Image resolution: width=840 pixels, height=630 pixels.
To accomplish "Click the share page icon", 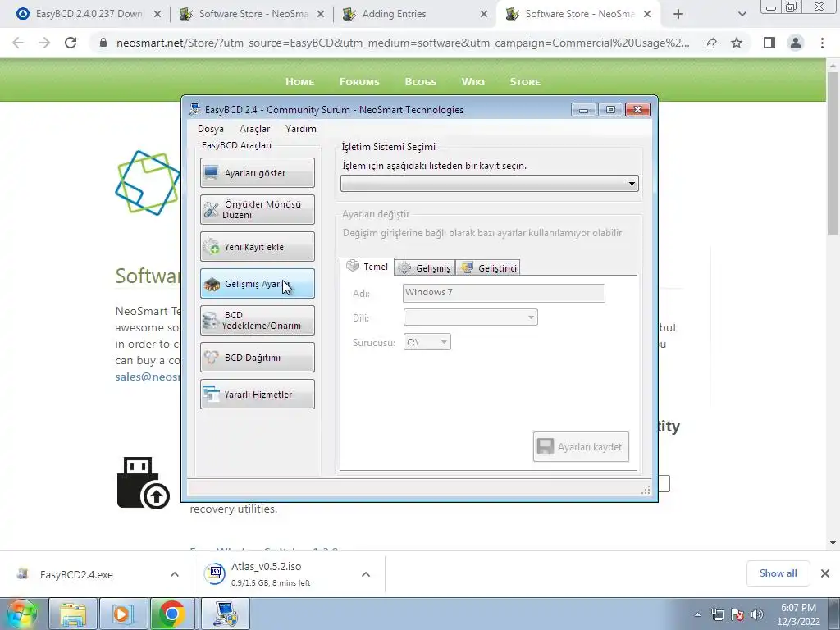I will 710,43.
